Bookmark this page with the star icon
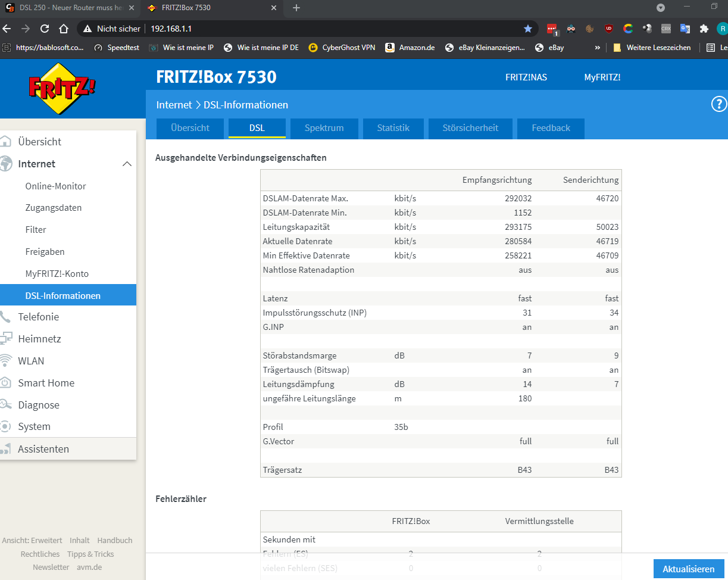The width and height of the screenshot is (728, 580). [528, 29]
